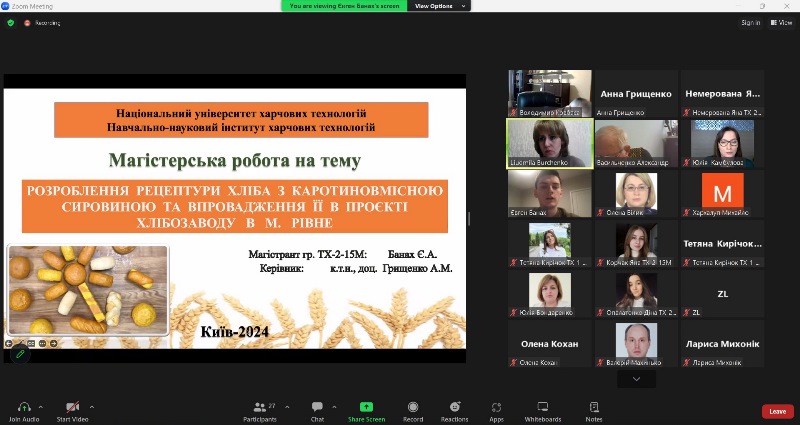This screenshot has width=800, height=425.
Task: Open Whiteboards from the toolbar
Action: tap(543, 411)
